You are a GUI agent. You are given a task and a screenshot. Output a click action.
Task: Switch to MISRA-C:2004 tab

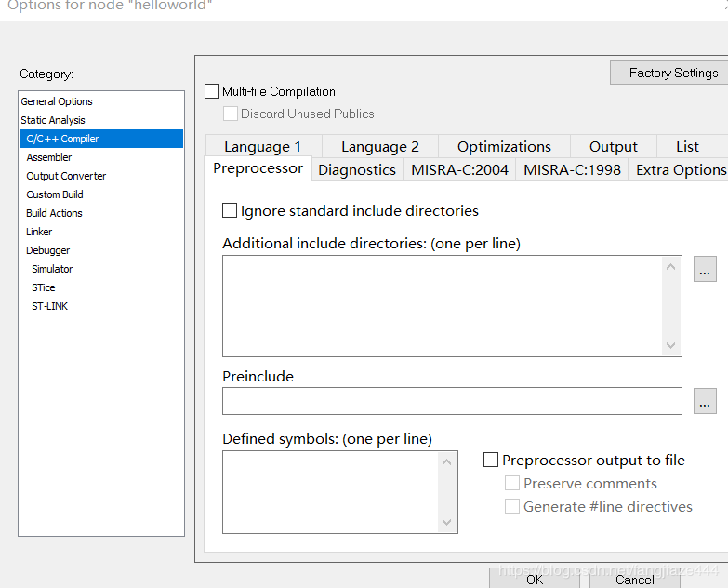pyautogui.click(x=459, y=170)
